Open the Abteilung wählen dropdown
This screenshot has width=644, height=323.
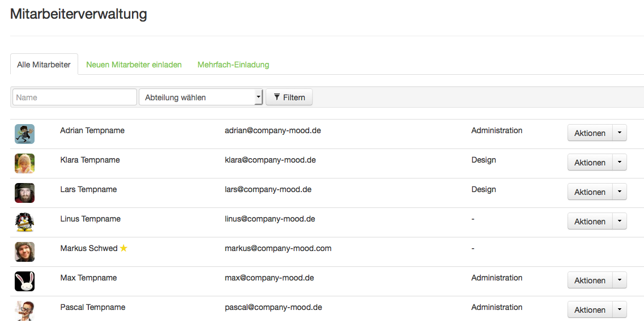(x=201, y=97)
